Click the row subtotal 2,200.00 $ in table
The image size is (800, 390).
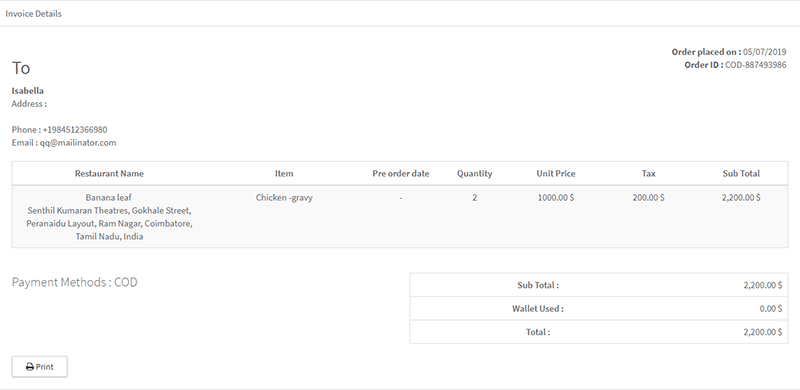point(741,198)
